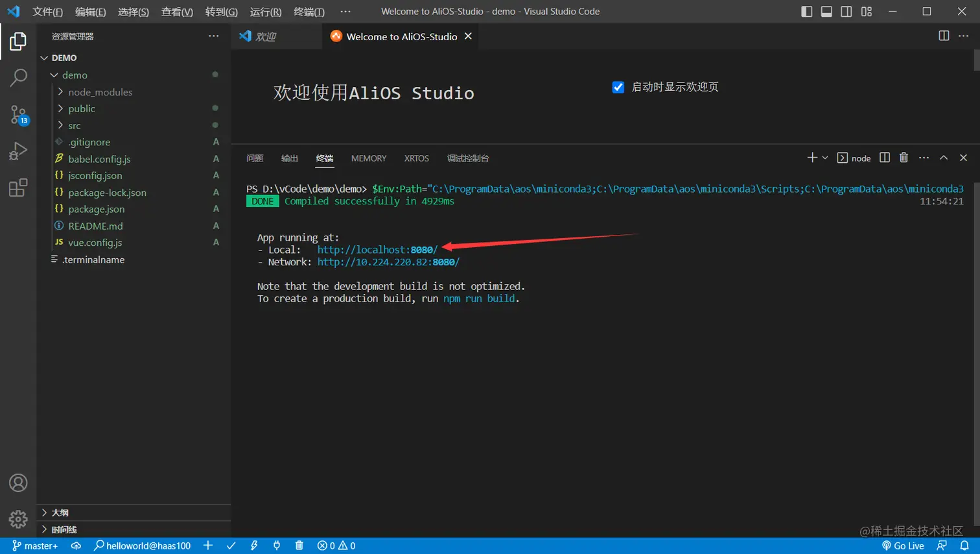Image resolution: width=980 pixels, height=554 pixels.
Task: Open the Explorer view in activity bar
Action: [x=18, y=42]
